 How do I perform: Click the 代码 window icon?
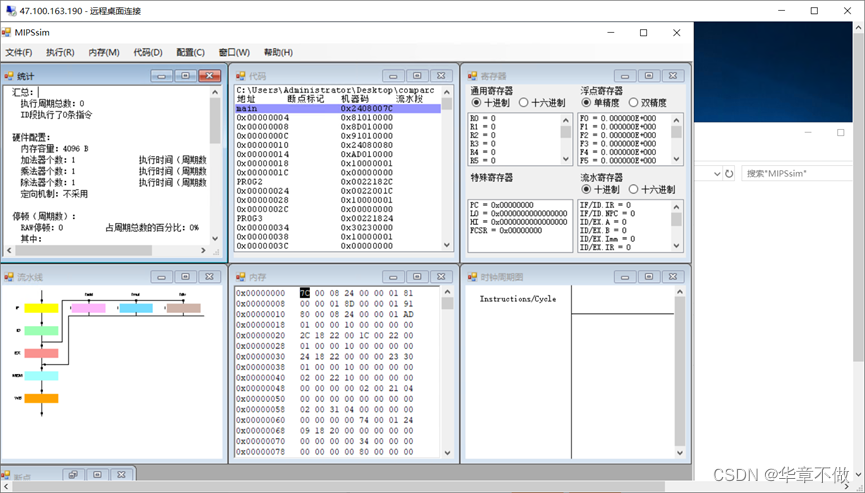pos(241,76)
